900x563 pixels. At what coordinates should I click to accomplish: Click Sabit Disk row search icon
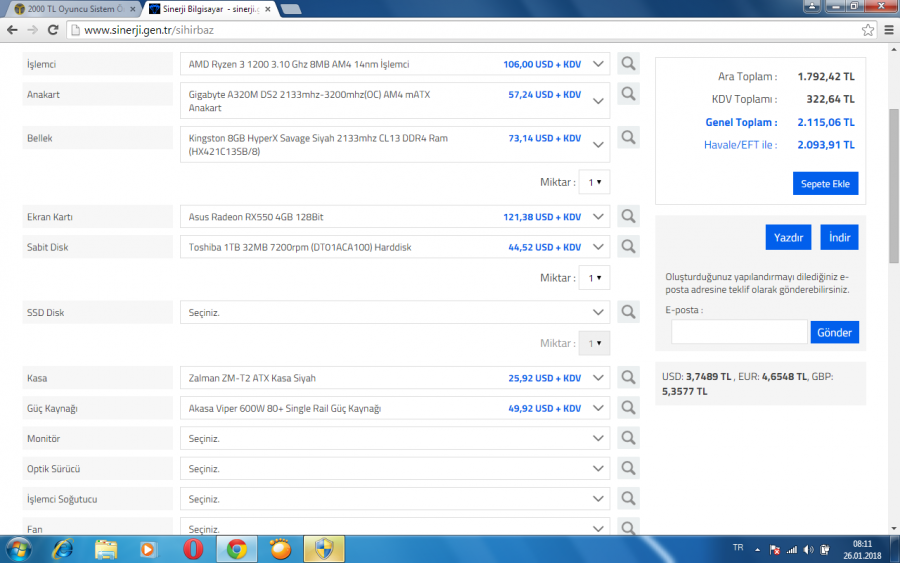pos(629,247)
